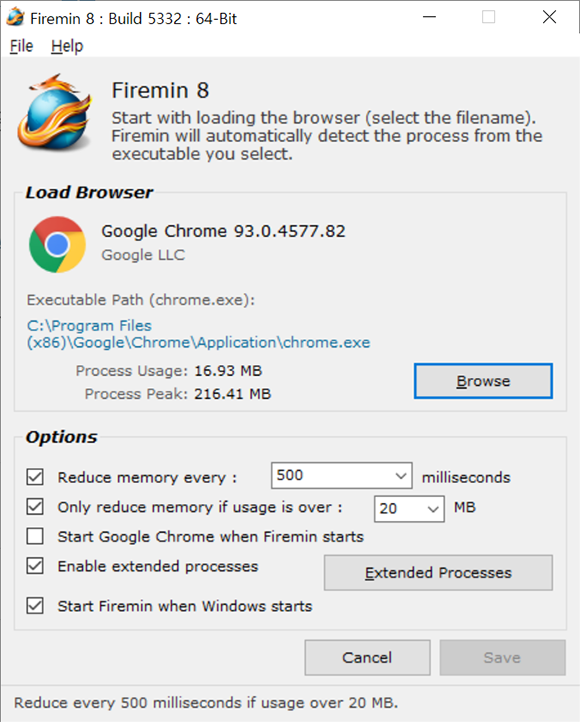Image resolution: width=580 pixels, height=722 pixels.
Task: Close the Firemin window
Action: click(x=549, y=17)
